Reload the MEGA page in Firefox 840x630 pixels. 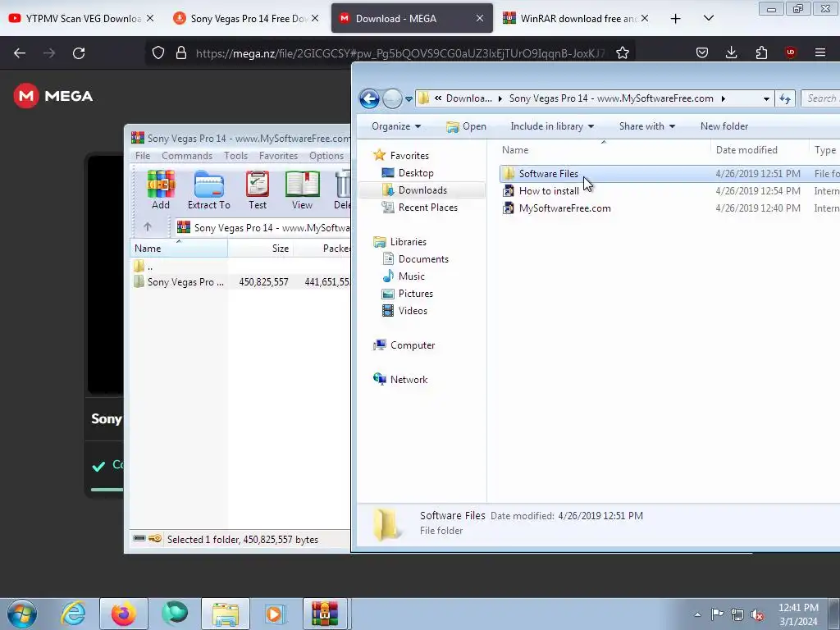[x=79, y=53]
